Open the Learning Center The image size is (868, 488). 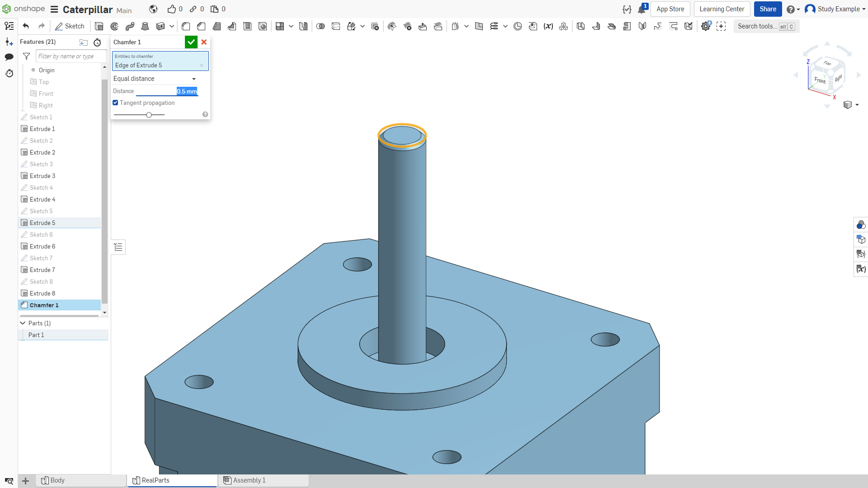[722, 9]
